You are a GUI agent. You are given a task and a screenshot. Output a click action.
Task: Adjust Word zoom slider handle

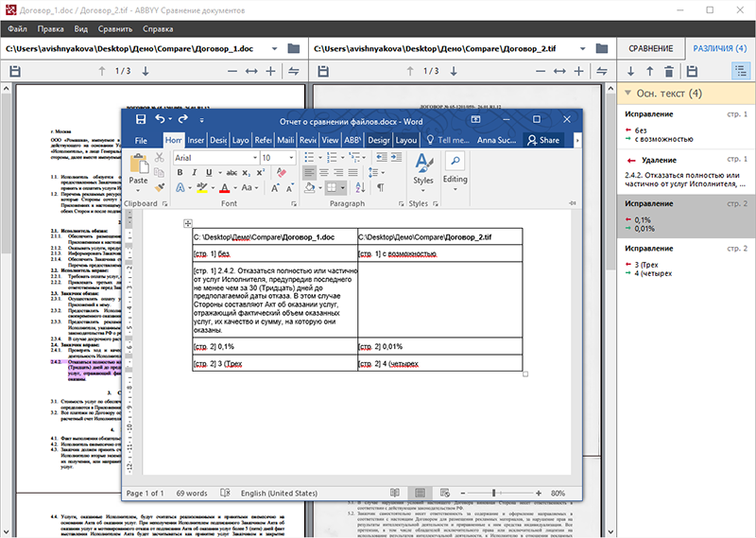tap(493, 493)
